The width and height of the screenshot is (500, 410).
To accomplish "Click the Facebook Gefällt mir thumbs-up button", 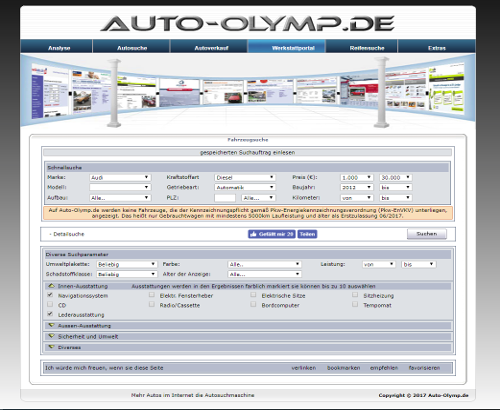I will click(272, 234).
